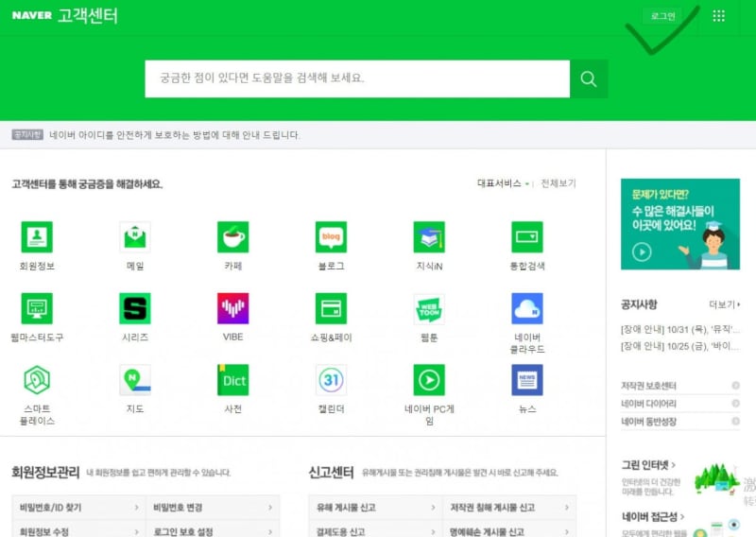The height and width of the screenshot is (537, 756).
Task: Click the help search input field
Action: [x=357, y=78]
